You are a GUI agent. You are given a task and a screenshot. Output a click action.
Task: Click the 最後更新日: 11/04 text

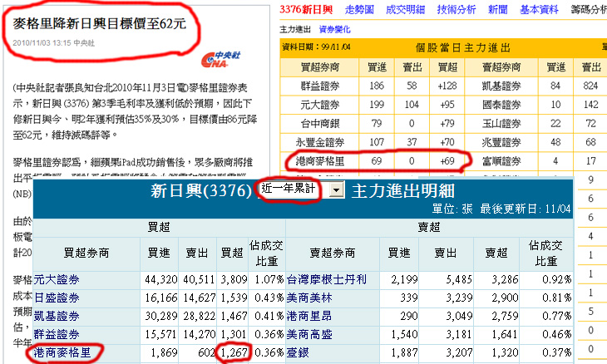tap(525, 209)
